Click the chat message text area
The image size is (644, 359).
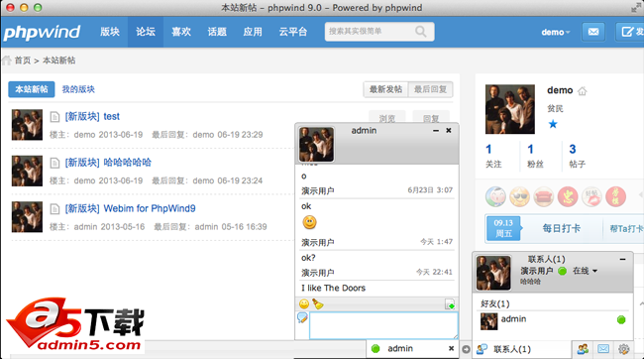383,325
